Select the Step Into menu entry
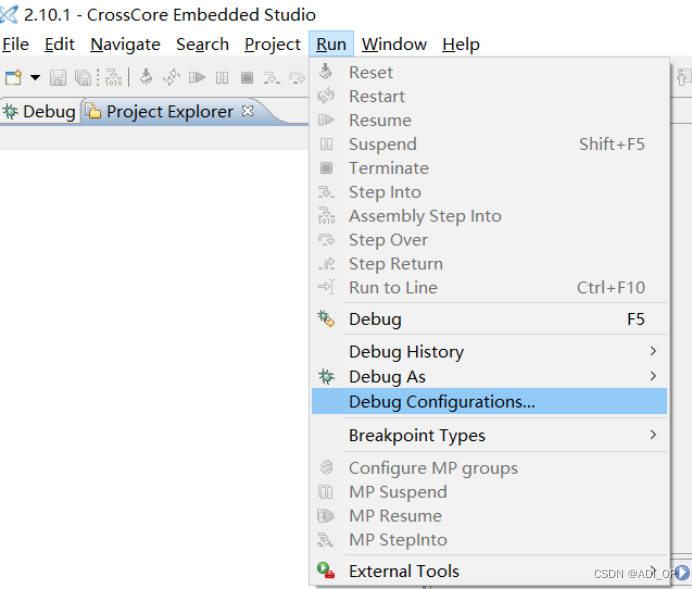692x589 pixels. [x=489, y=192]
